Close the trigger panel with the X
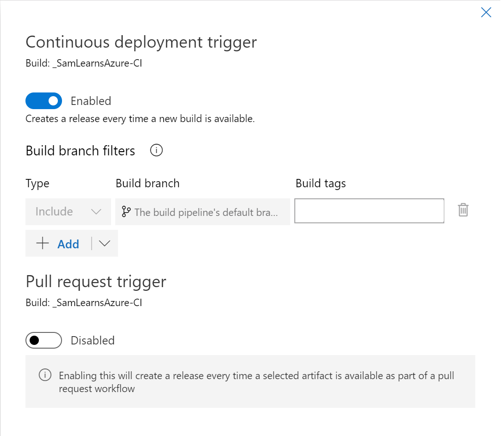 [486, 12]
